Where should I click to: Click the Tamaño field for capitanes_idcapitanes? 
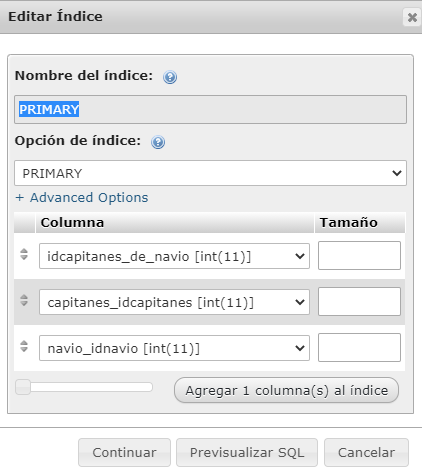coord(359,302)
